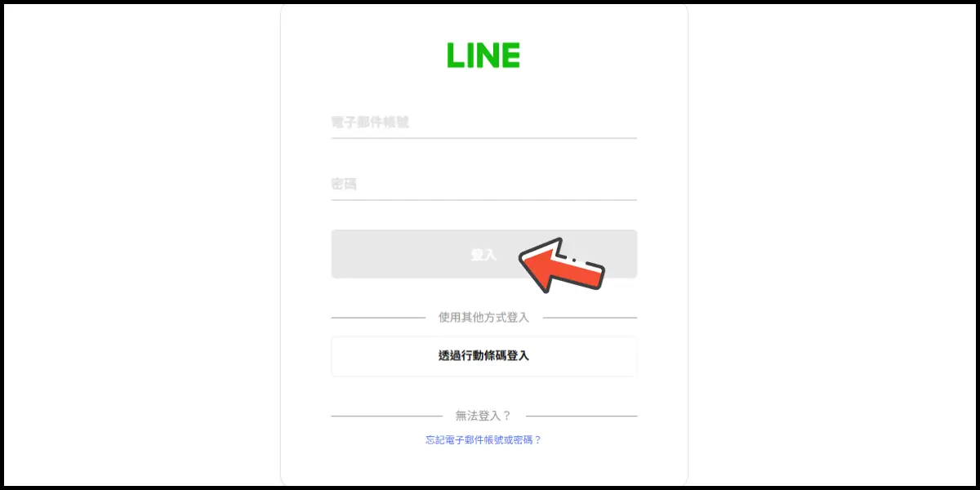Click the gray 登入 login button
Image resolution: width=980 pixels, height=490 pixels.
point(483,254)
